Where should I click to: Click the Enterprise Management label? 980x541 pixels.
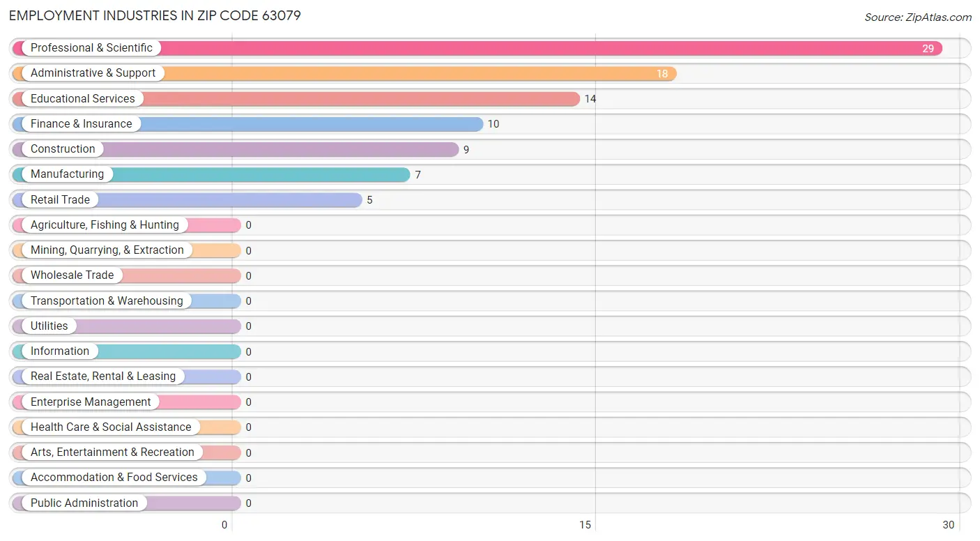click(x=91, y=402)
